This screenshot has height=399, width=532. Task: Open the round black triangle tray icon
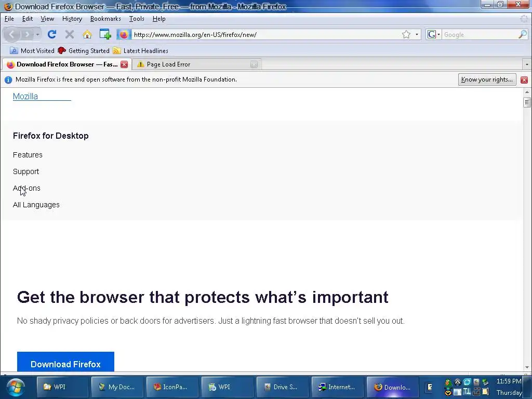pyautogui.click(x=457, y=382)
